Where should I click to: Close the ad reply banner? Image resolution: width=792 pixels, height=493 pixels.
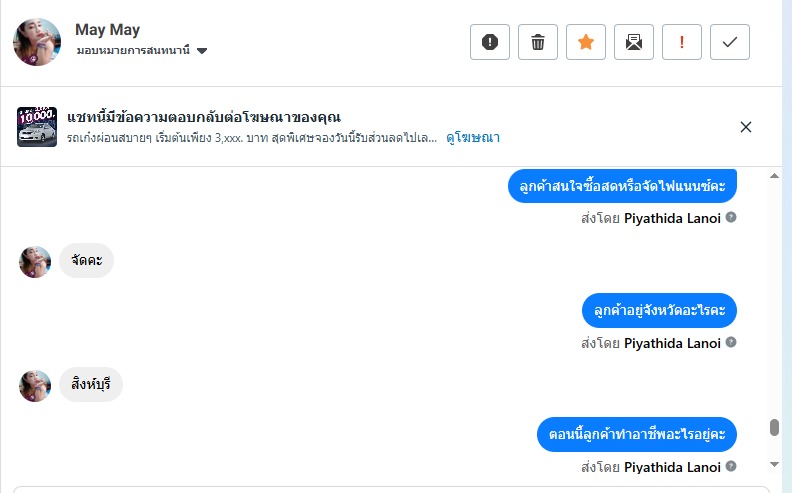(x=746, y=127)
